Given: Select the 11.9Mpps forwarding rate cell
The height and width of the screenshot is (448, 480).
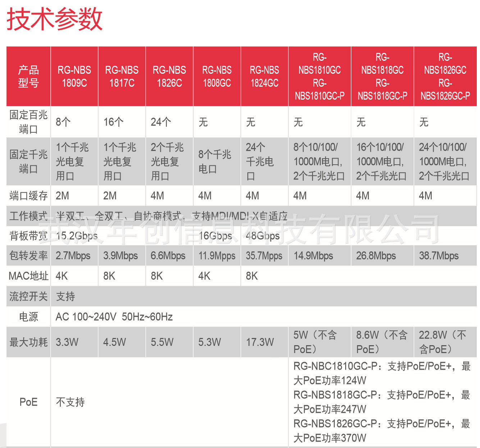Looking at the screenshot, I should coord(217,256).
